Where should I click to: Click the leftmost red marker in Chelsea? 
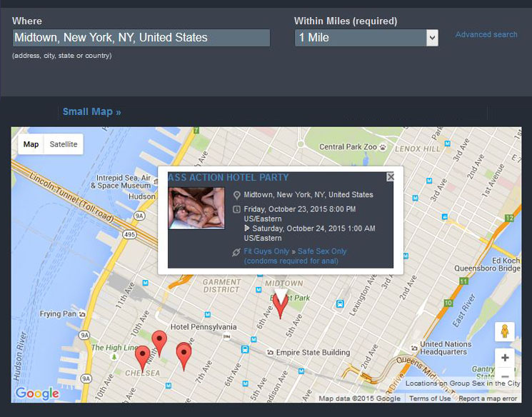143,356
